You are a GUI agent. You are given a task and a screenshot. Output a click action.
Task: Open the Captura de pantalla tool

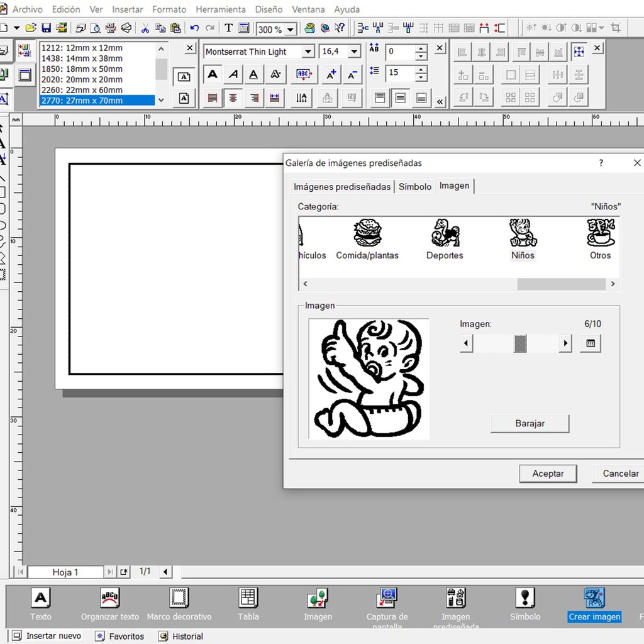(387, 599)
